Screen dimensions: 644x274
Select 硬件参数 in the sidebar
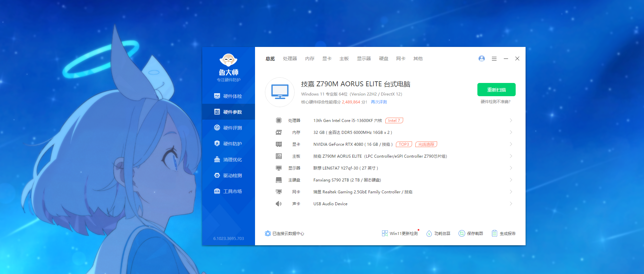tap(228, 112)
